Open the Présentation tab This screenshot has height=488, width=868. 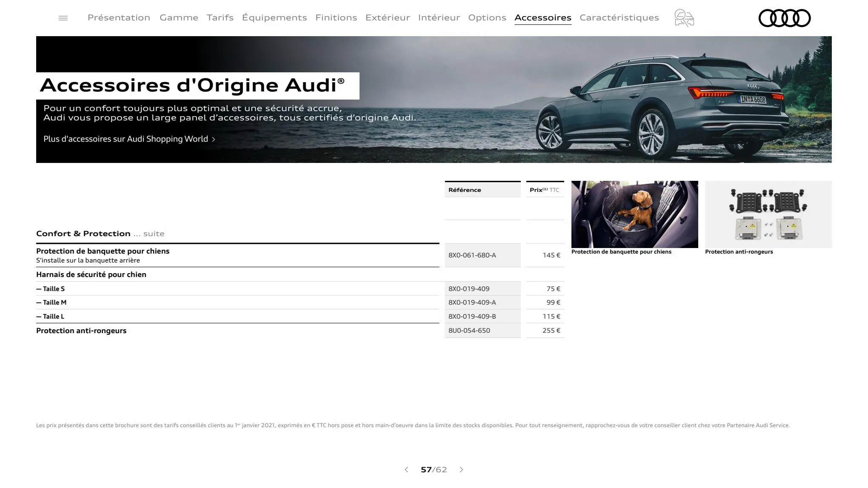click(119, 17)
